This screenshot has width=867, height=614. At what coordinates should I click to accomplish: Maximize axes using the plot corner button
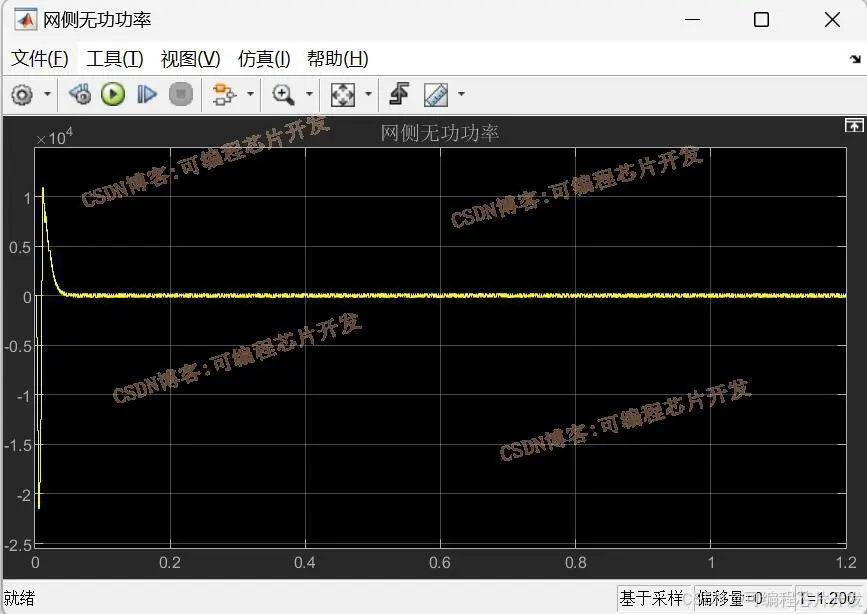pyautogui.click(x=854, y=126)
